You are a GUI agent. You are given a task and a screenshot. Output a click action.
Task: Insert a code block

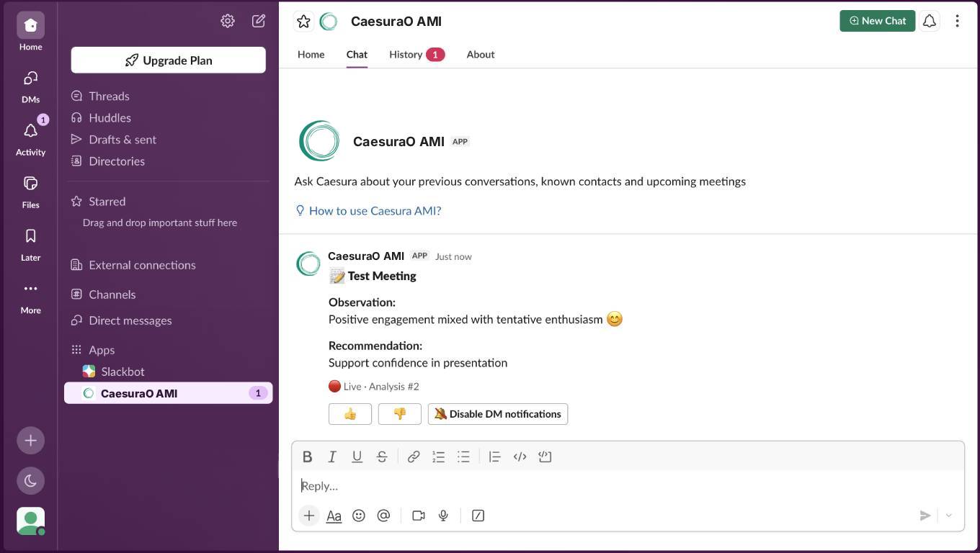point(545,457)
